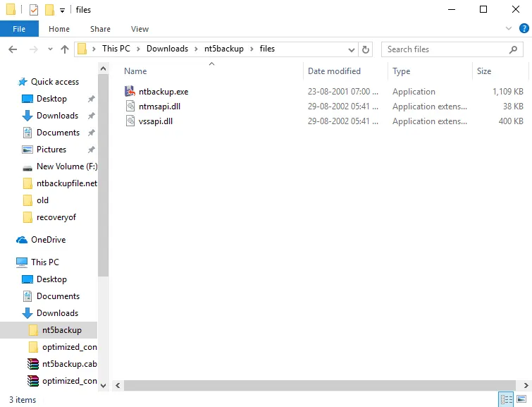The height and width of the screenshot is (407, 532).
Task: Click the 400 KB size cell
Action: [x=511, y=121]
